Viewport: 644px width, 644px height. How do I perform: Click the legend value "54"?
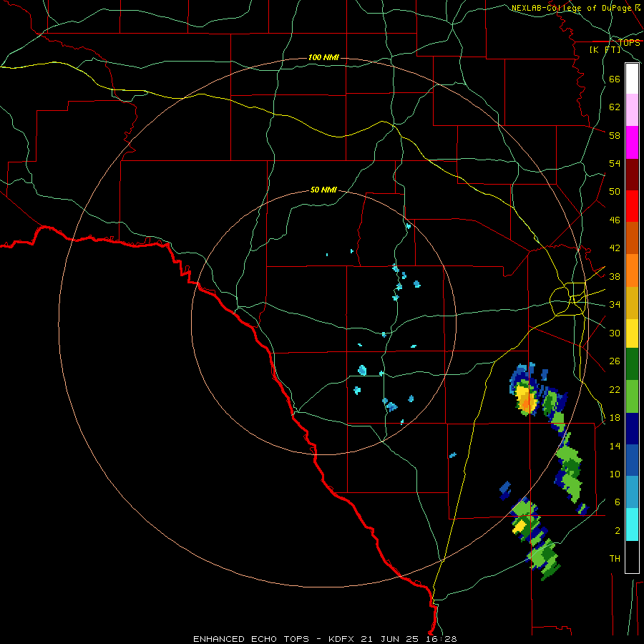click(x=615, y=164)
